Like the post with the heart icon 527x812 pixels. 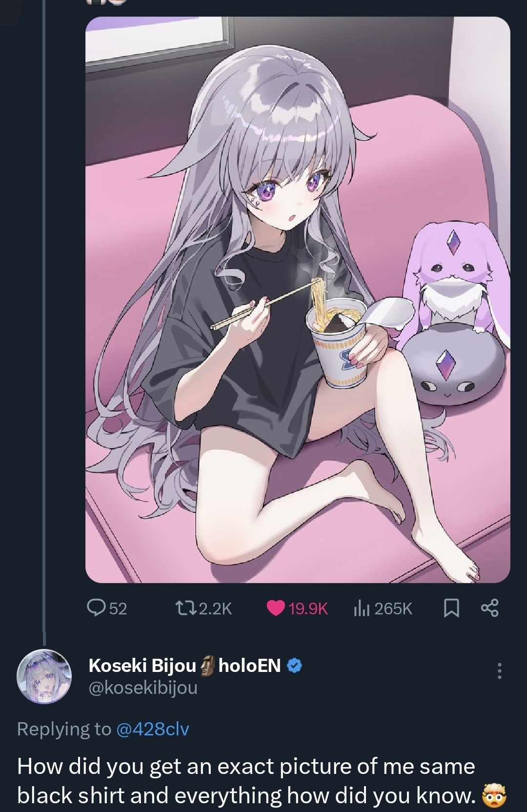[x=276, y=609]
